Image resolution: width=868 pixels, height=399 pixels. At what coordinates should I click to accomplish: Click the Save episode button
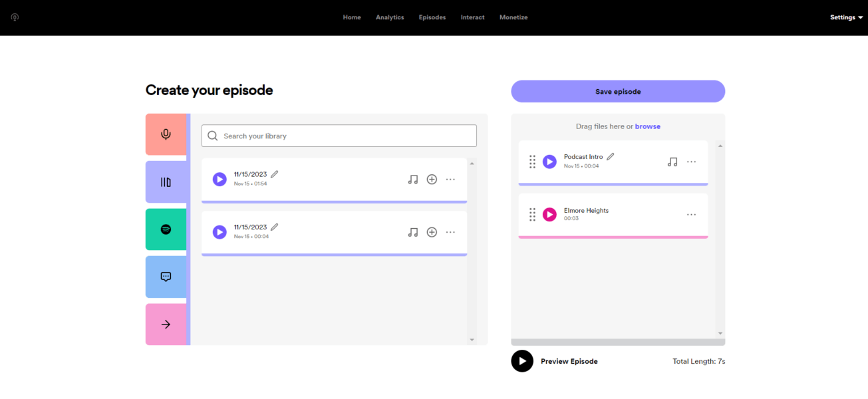(617, 91)
